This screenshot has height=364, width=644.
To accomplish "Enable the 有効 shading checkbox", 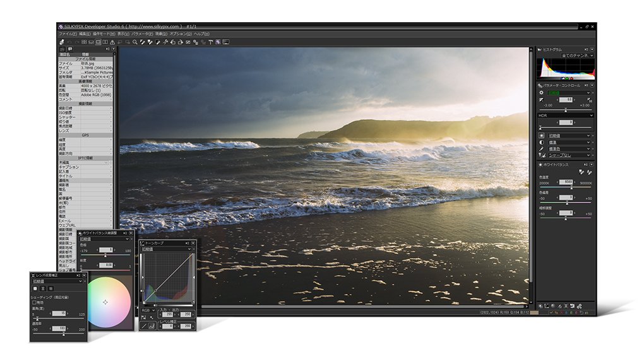I will 34,302.
